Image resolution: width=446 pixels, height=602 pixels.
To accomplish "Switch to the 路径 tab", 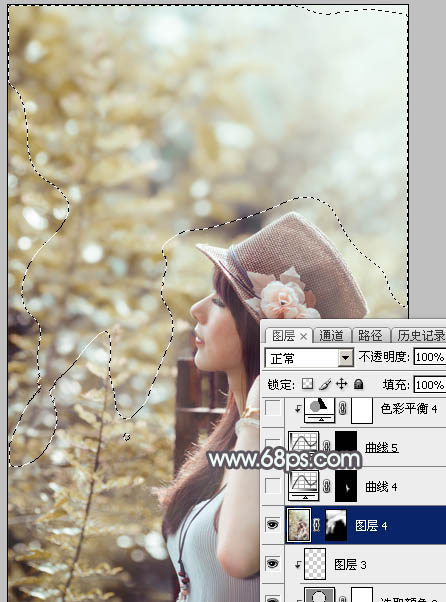I will 370,336.
